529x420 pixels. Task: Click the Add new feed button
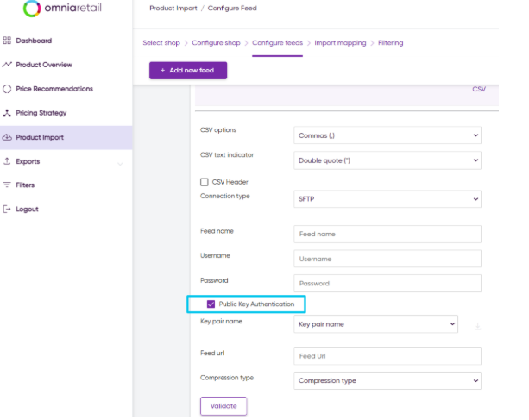188,71
